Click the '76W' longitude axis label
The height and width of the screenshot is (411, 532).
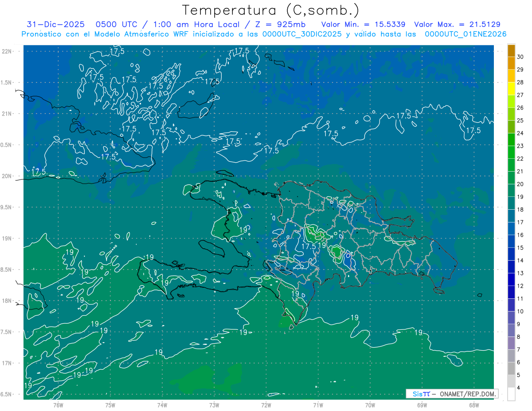click(x=58, y=405)
